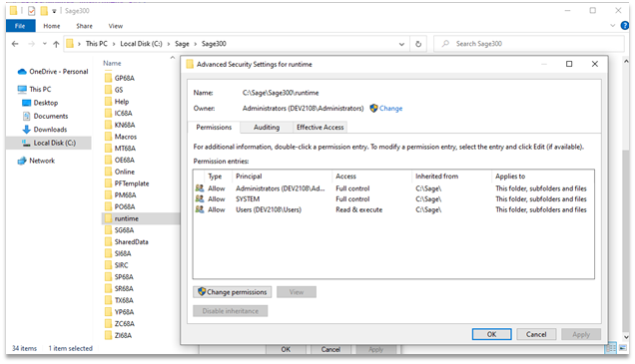Select the runtime folder row

pyautogui.click(x=140, y=218)
